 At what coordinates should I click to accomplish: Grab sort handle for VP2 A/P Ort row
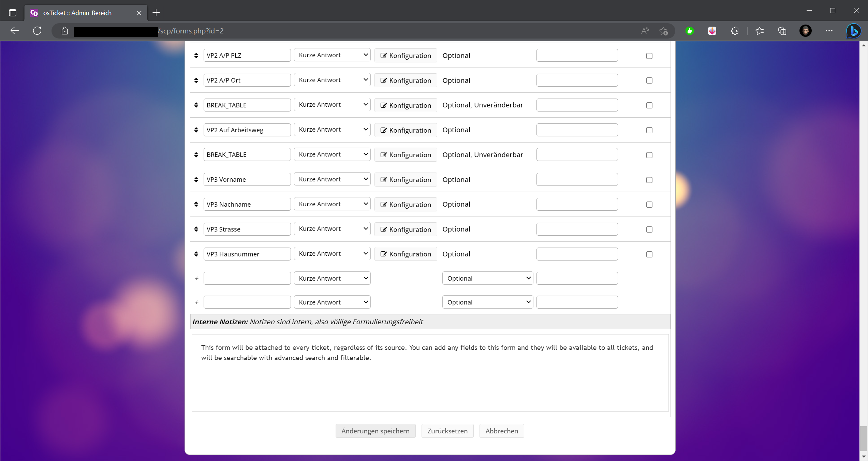pyautogui.click(x=196, y=80)
